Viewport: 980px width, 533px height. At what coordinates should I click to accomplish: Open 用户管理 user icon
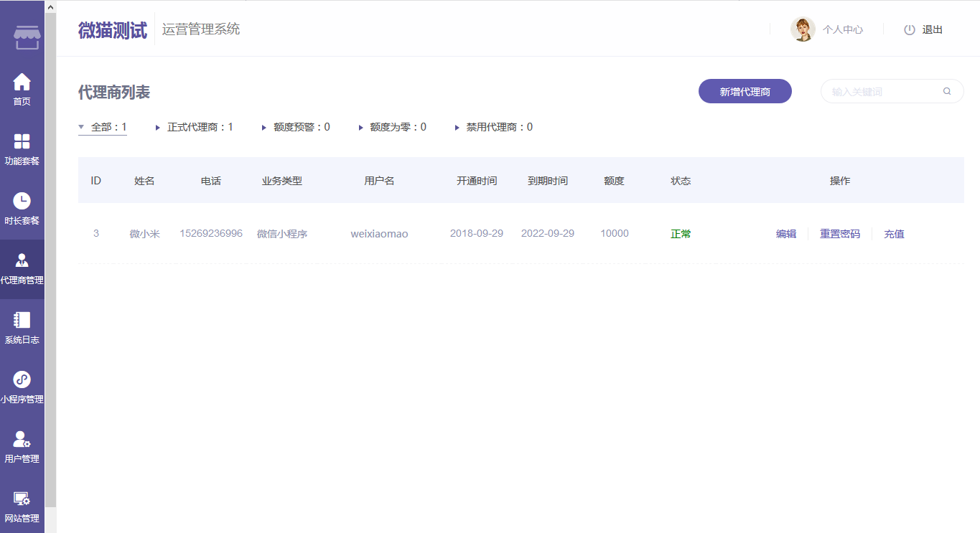click(x=22, y=439)
